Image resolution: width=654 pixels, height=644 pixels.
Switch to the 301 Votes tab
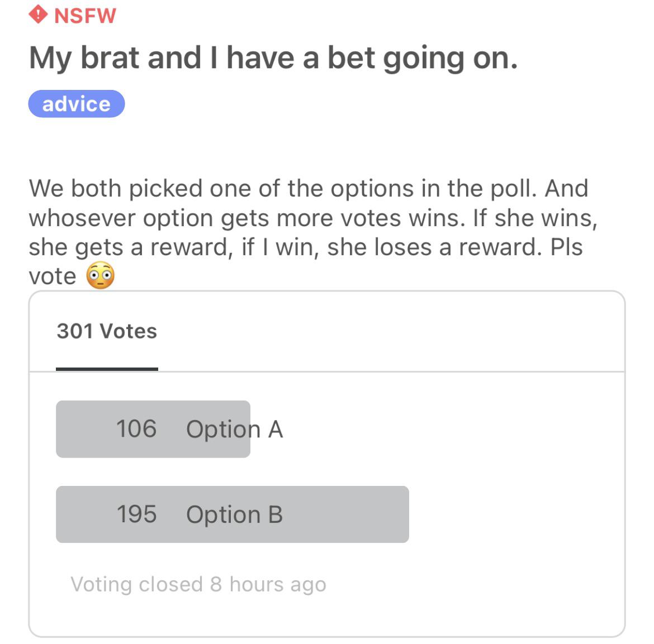106,331
